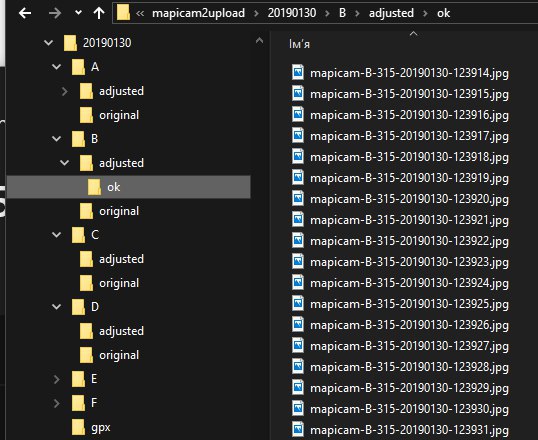Go back with the left arrow button
This screenshot has width=538, height=440.
[x=25, y=13]
